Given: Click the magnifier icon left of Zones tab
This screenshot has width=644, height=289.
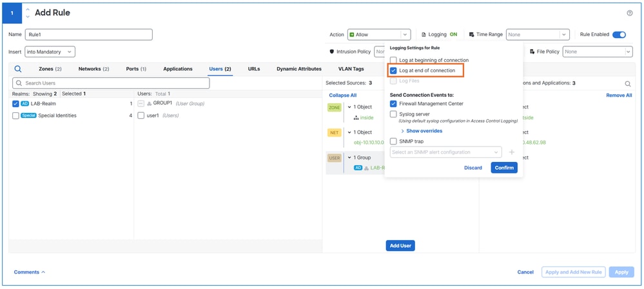Looking at the screenshot, I should [x=18, y=69].
